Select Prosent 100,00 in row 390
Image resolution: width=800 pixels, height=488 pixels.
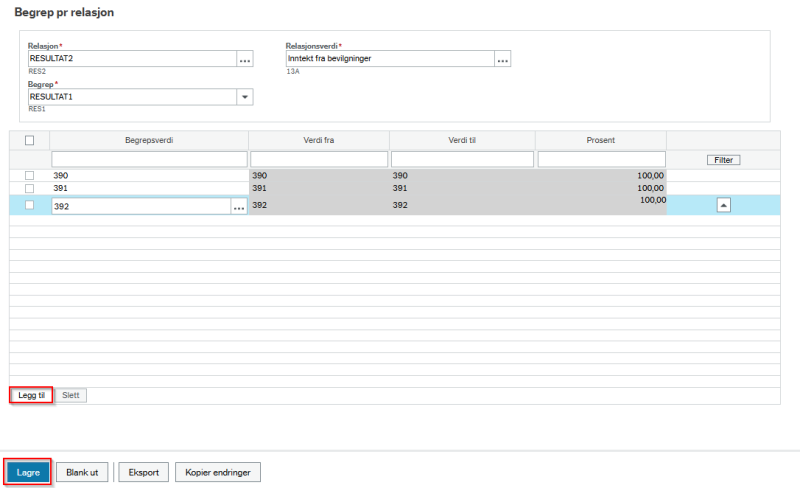601,176
